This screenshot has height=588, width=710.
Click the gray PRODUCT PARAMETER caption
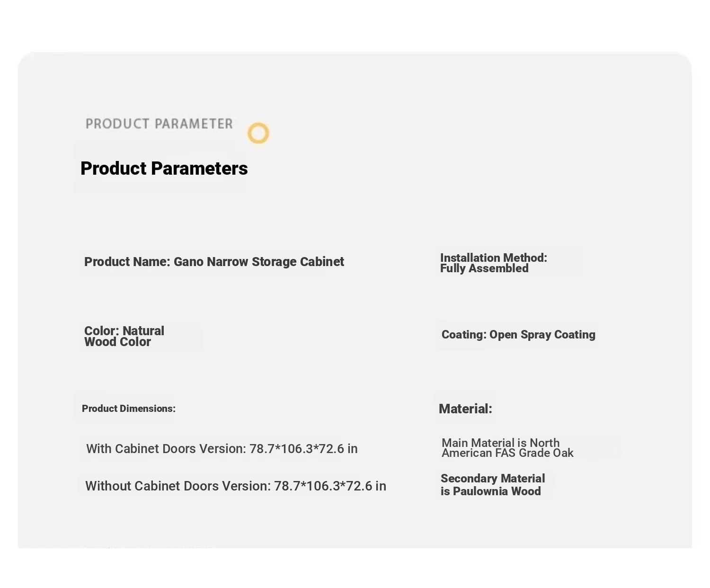(159, 124)
